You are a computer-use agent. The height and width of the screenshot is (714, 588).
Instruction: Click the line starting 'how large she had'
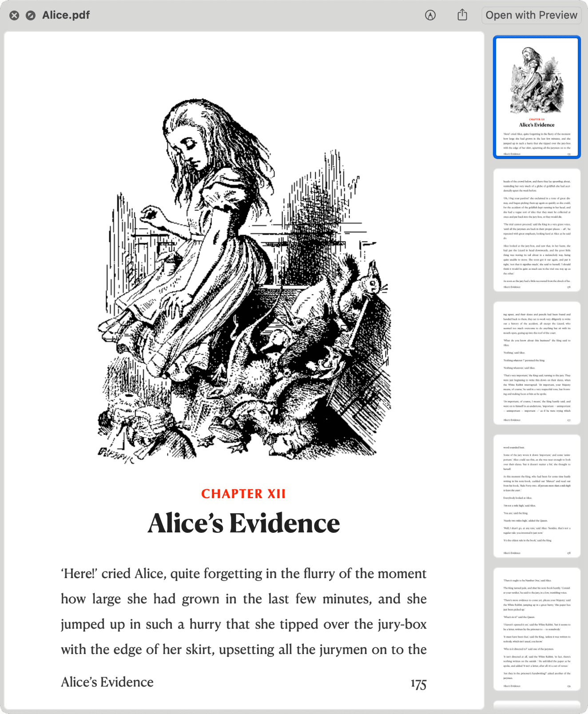pyautogui.click(x=244, y=599)
